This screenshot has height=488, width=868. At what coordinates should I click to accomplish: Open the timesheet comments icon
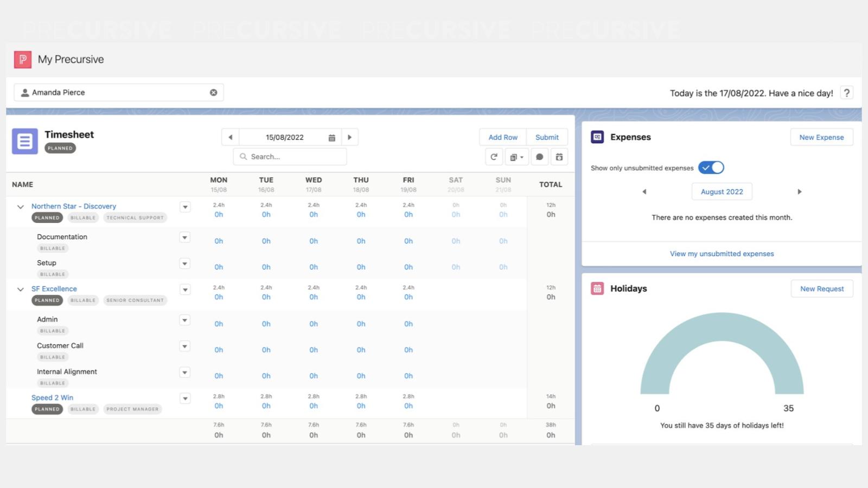click(x=539, y=157)
